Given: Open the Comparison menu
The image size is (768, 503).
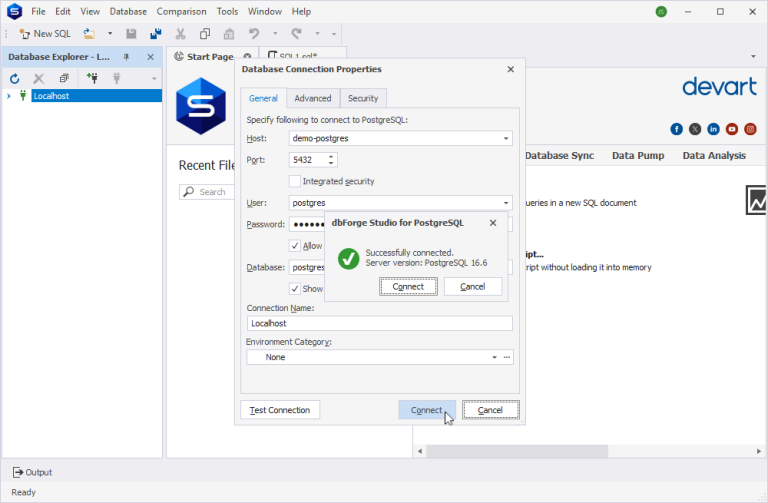Looking at the screenshot, I should (181, 11).
